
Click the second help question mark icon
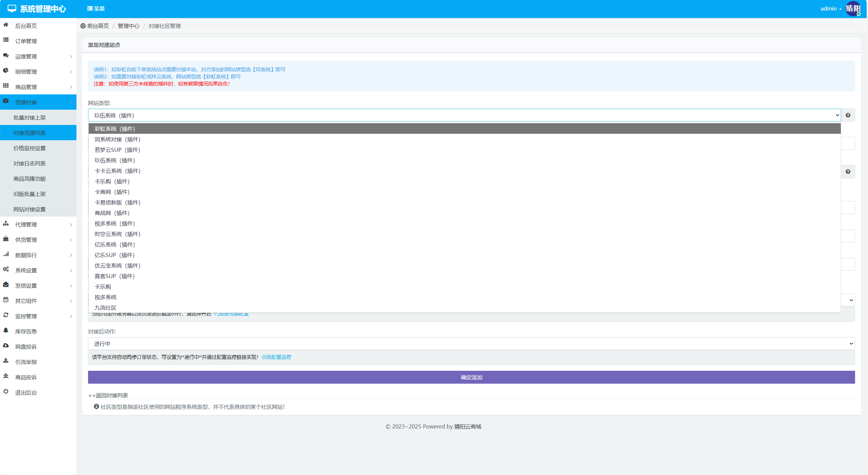pos(848,172)
